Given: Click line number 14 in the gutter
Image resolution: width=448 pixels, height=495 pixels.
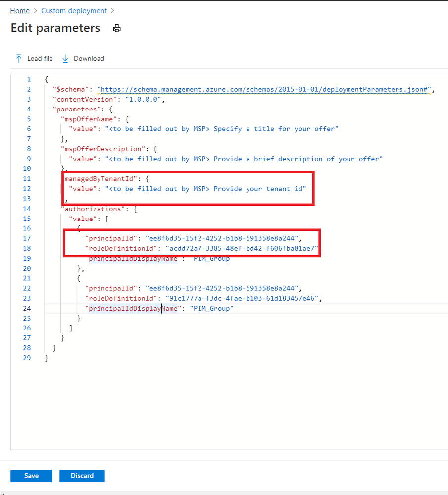Looking at the screenshot, I should pyautogui.click(x=27, y=209).
